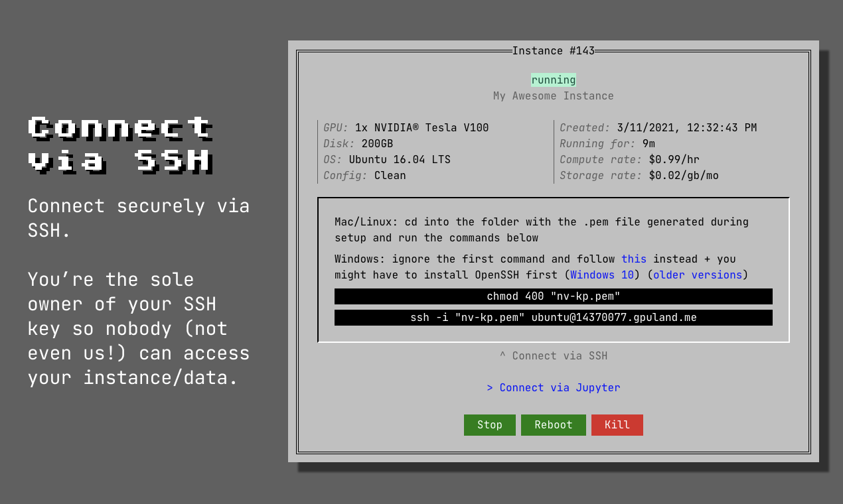Click the 'Instance #143' title
This screenshot has width=843, height=504.
coord(553,50)
